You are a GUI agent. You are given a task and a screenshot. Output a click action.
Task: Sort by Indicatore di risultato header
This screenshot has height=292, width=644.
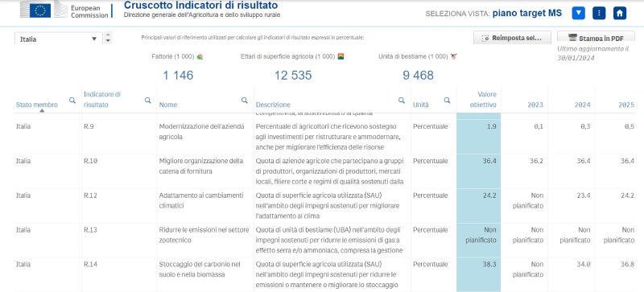click(x=102, y=100)
